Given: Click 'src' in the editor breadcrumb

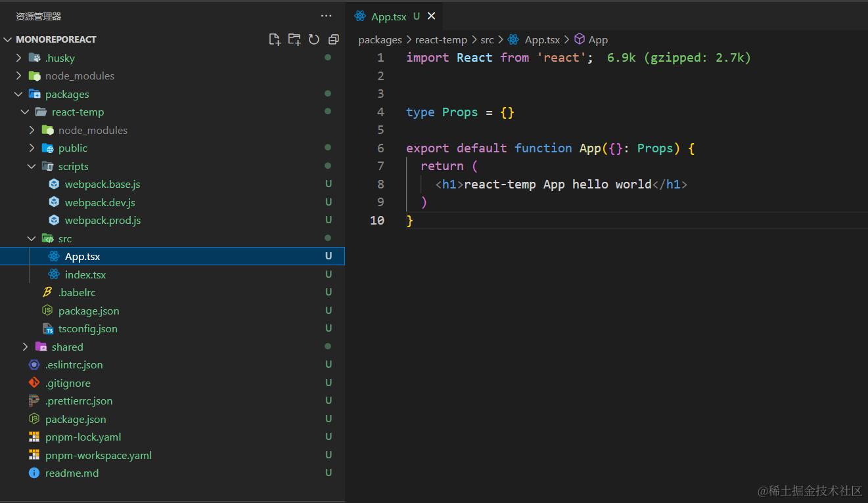Looking at the screenshot, I should [x=487, y=40].
